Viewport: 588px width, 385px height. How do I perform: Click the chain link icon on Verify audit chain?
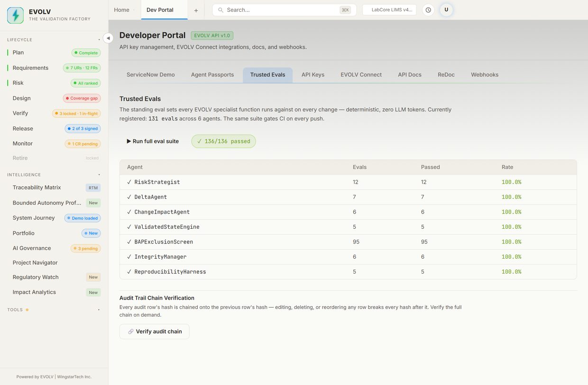[x=131, y=332]
